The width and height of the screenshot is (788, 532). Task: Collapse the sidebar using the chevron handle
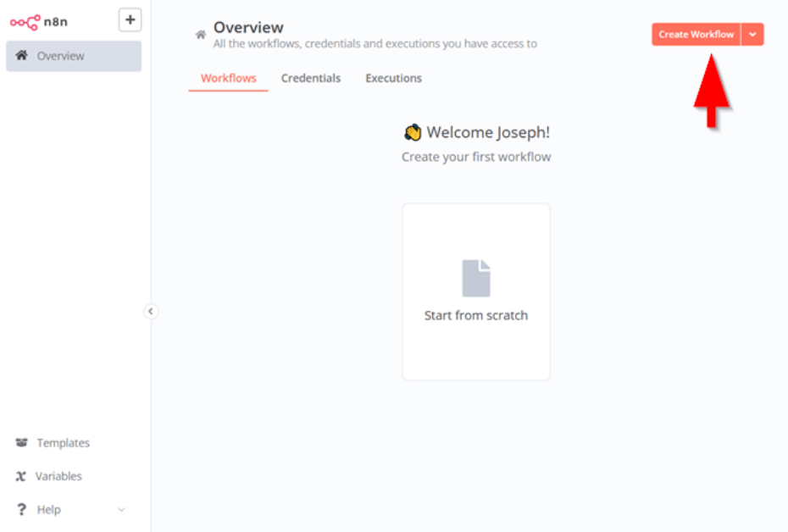point(151,311)
